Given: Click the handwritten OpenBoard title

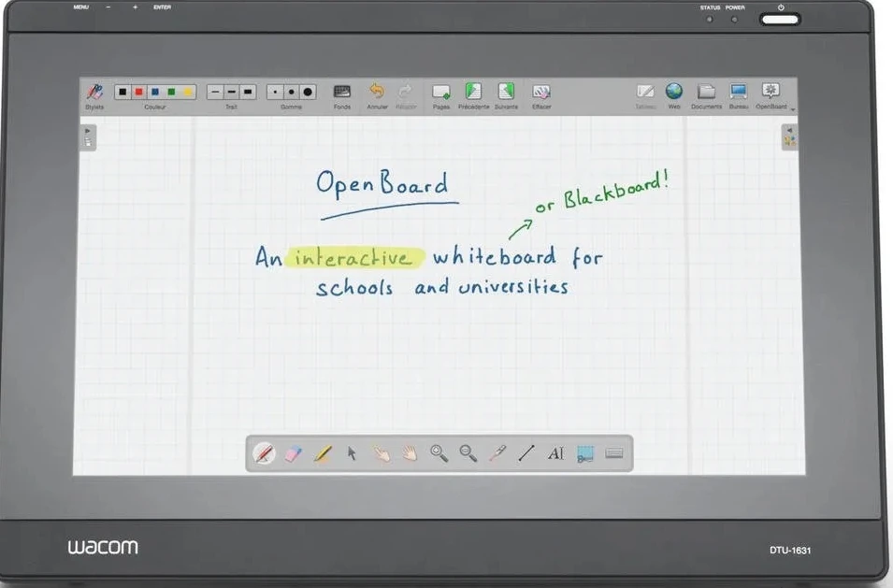Looking at the screenshot, I should (x=382, y=184).
